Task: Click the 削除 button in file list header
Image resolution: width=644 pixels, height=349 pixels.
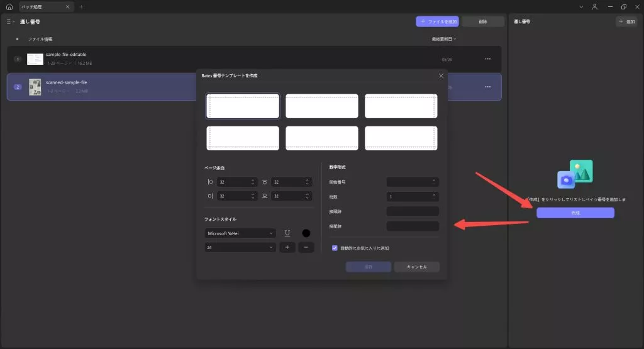Action: pyautogui.click(x=482, y=21)
